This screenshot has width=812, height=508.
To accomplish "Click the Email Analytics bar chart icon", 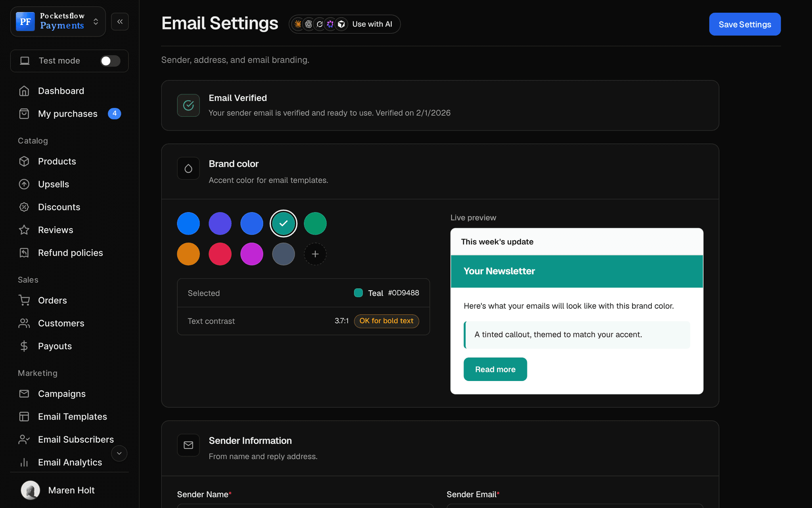I will click(x=24, y=462).
